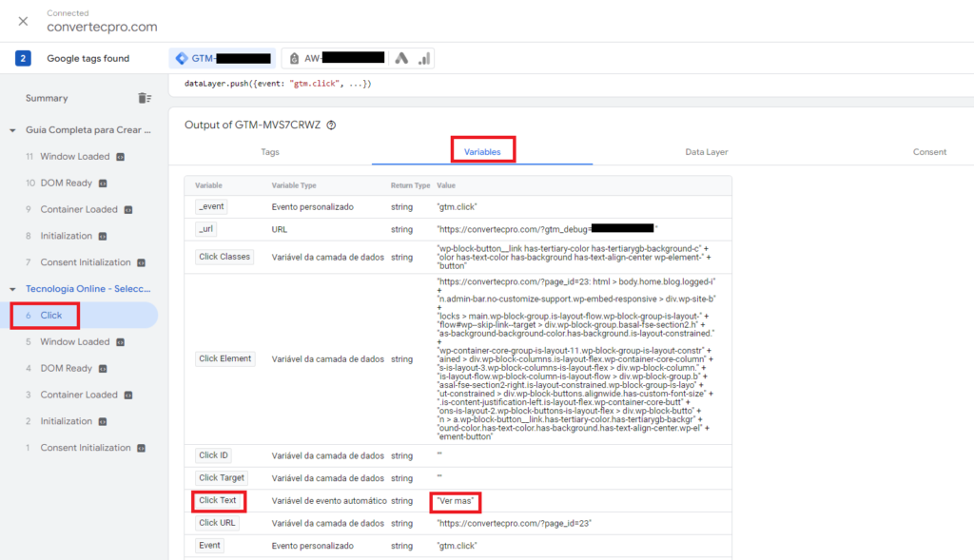
Task: Click the bar chart icon in the AW tag chip
Action: 424,58
